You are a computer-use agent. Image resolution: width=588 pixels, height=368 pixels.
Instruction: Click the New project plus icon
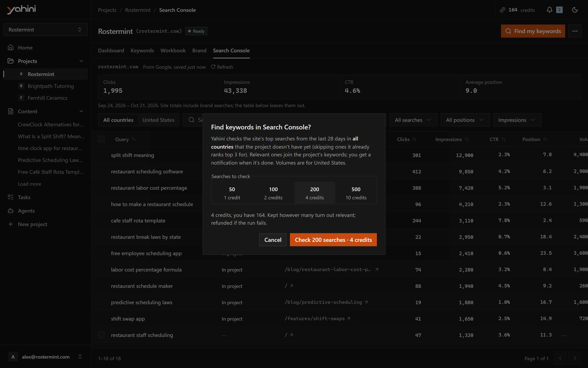coord(10,224)
